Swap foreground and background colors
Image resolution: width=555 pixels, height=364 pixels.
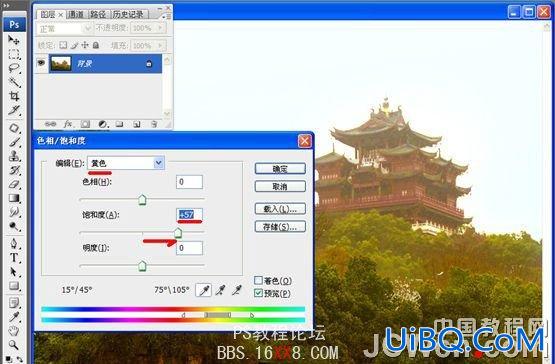pyautogui.click(x=20, y=359)
